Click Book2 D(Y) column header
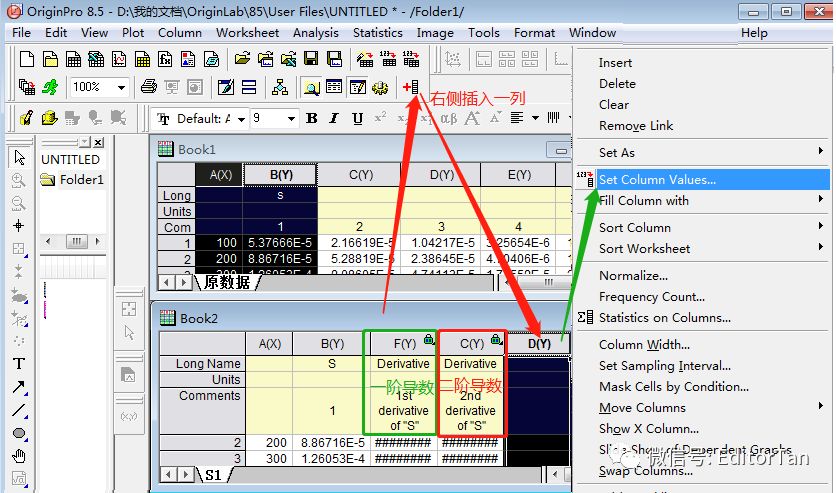Image resolution: width=836 pixels, height=493 pixels. (x=538, y=344)
